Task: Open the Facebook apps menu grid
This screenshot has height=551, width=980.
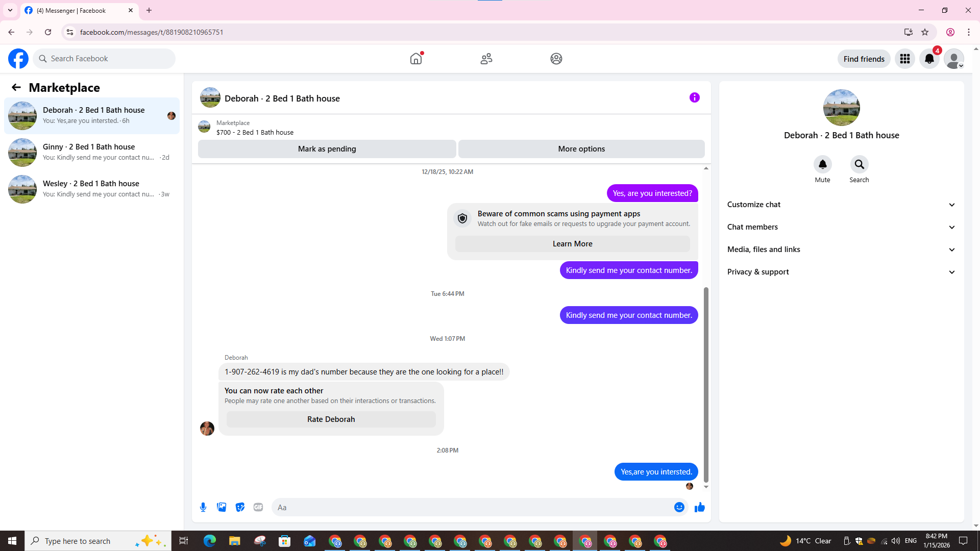Action: pos(904,59)
